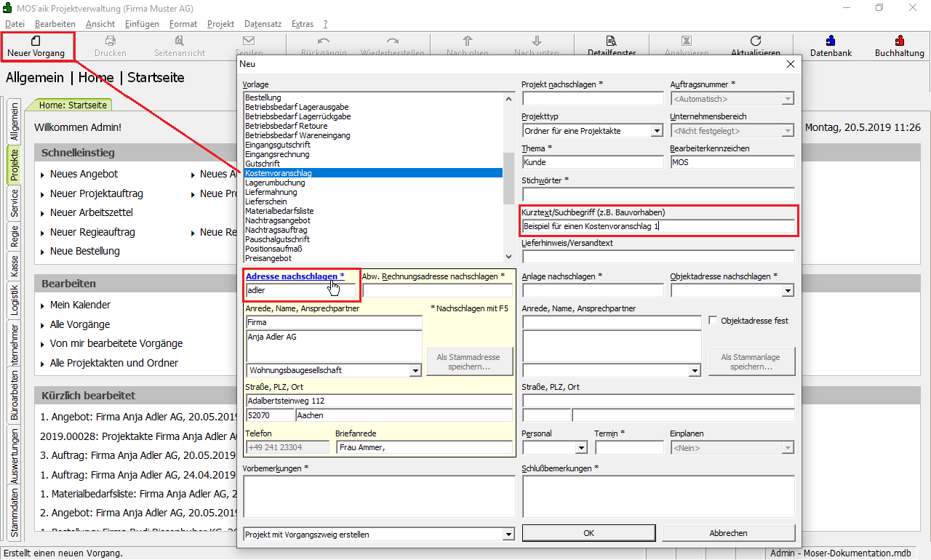
Task: Click the Drucken printer icon
Action: point(110,41)
